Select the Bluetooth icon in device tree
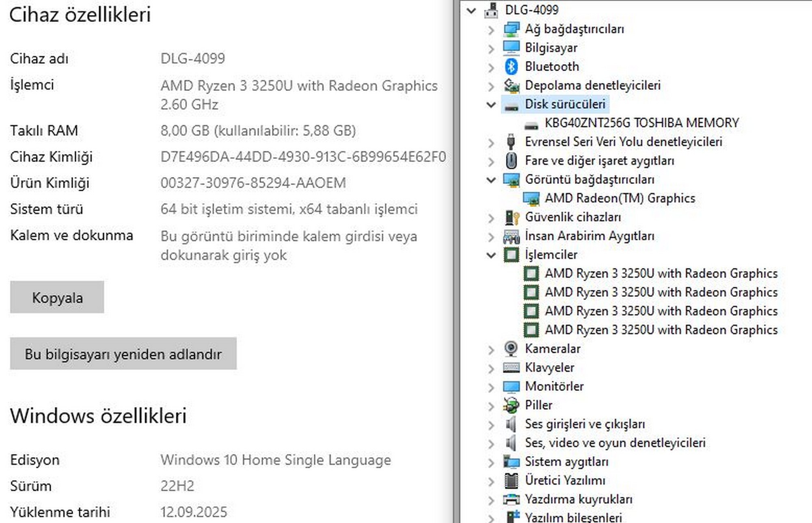The height and width of the screenshot is (523, 812). [511, 67]
